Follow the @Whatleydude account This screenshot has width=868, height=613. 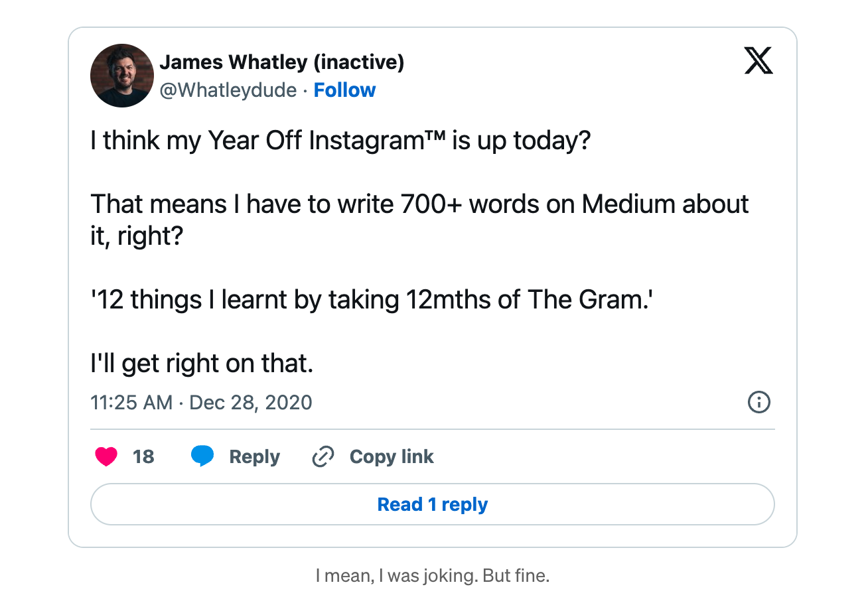[344, 90]
